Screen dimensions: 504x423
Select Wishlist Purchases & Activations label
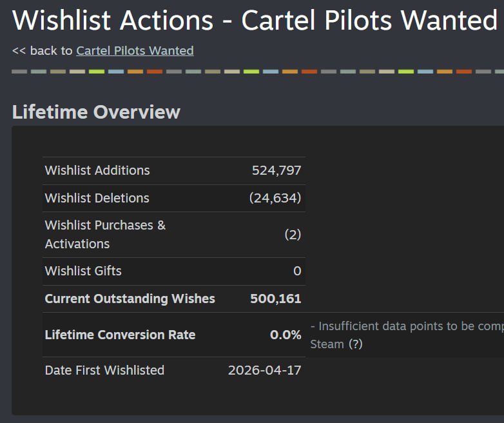coord(105,235)
